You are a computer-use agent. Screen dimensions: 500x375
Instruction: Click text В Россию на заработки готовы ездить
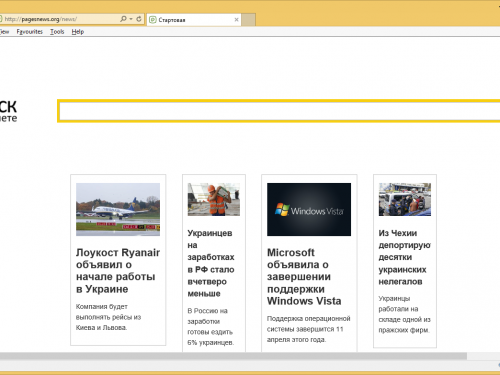coord(211,327)
